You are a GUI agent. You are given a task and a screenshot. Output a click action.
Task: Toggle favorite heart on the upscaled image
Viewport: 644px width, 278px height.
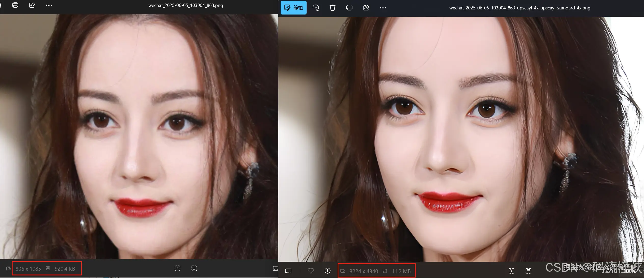point(311,271)
